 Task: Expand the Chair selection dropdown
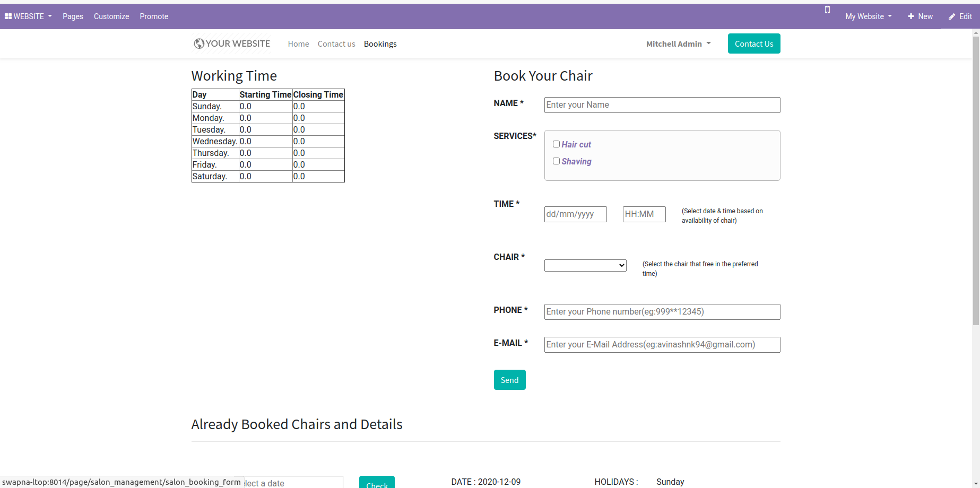(585, 265)
